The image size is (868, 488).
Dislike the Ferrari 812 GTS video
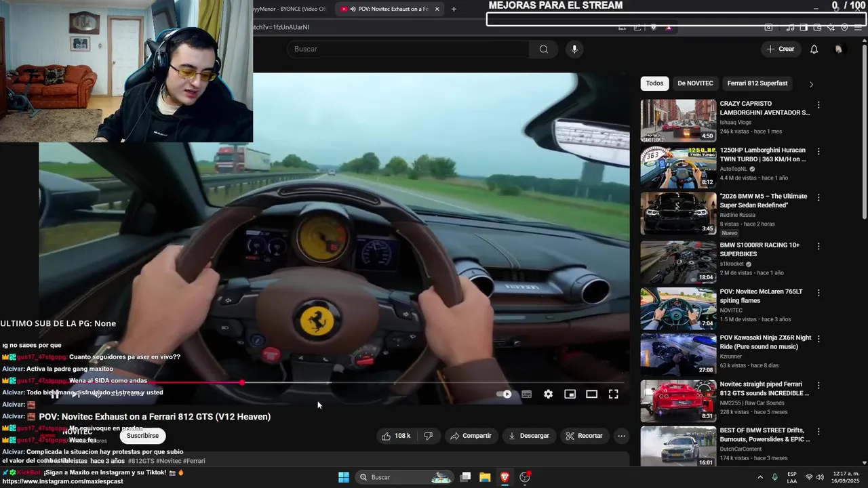point(428,436)
